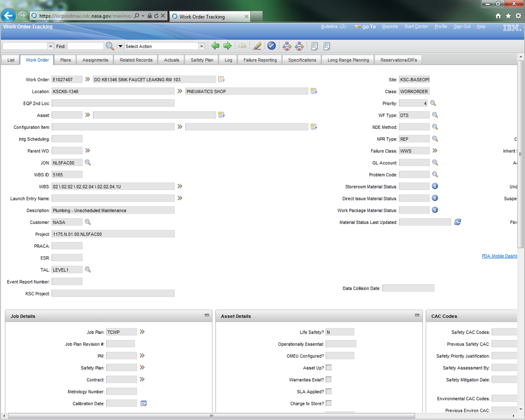
Task: Click the clear changes eraser icon
Action: (x=257, y=46)
